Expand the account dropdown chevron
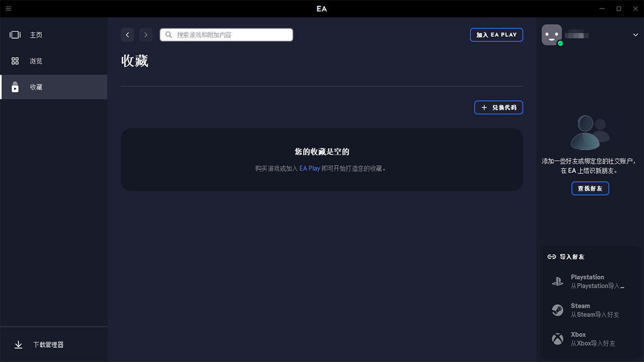This screenshot has width=644, height=362. click(635, 35)
